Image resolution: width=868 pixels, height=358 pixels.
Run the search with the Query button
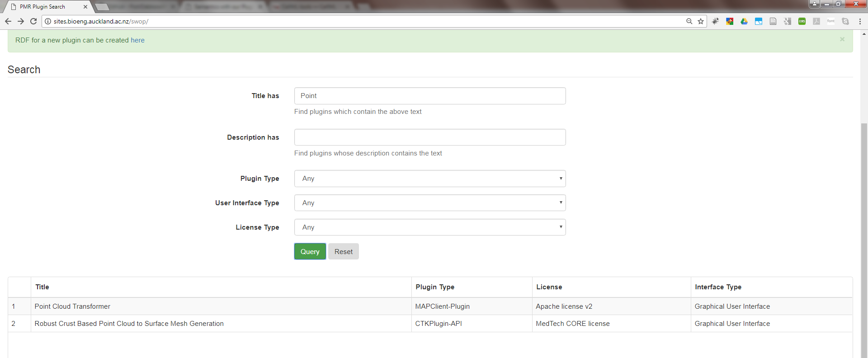coord(310,252)
